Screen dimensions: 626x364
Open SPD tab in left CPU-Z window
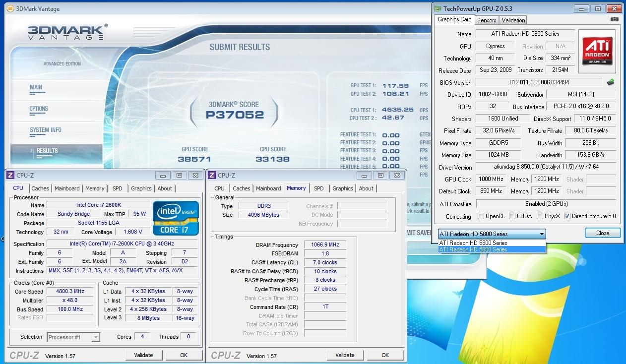click(118, 188)
